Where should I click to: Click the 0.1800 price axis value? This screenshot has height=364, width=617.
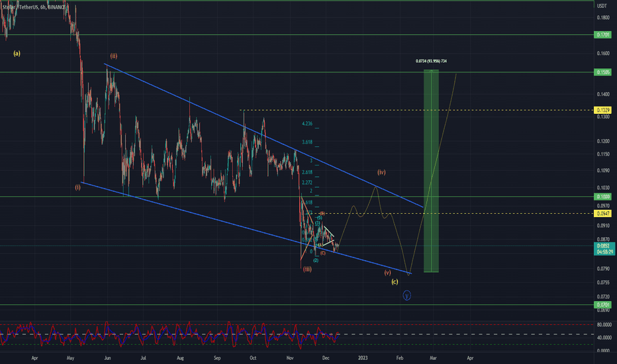point(603,17)
